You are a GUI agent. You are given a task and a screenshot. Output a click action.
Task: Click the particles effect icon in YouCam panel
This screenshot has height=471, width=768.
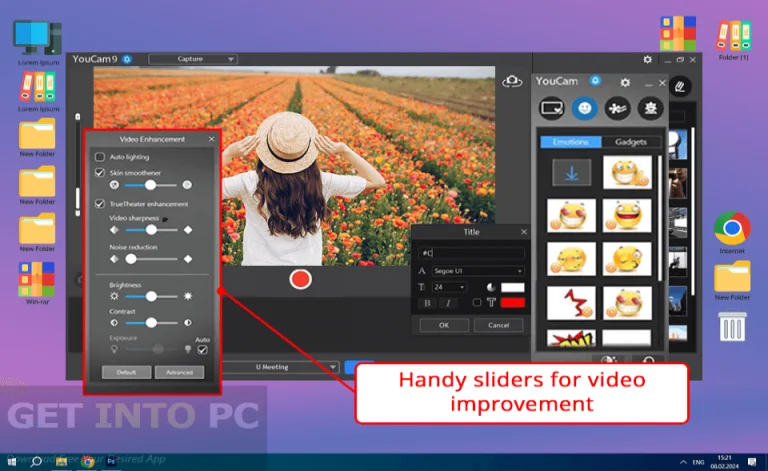point(617,107)
